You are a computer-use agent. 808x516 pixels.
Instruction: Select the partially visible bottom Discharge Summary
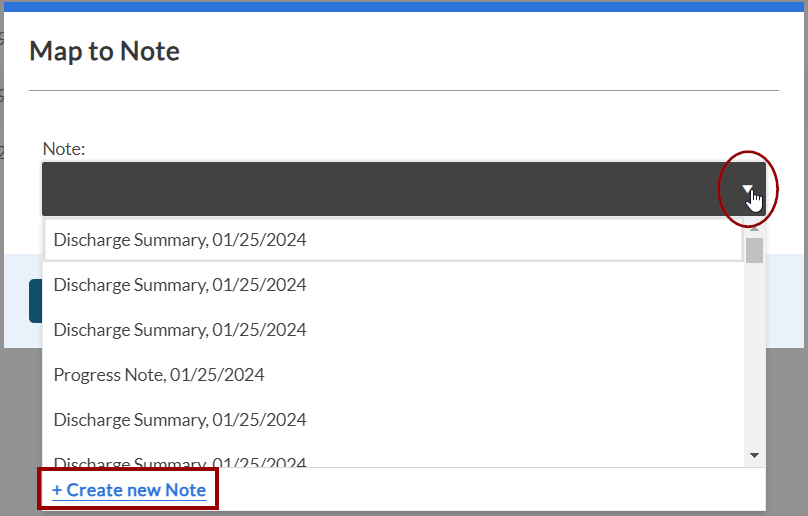(x=180, y=461)
